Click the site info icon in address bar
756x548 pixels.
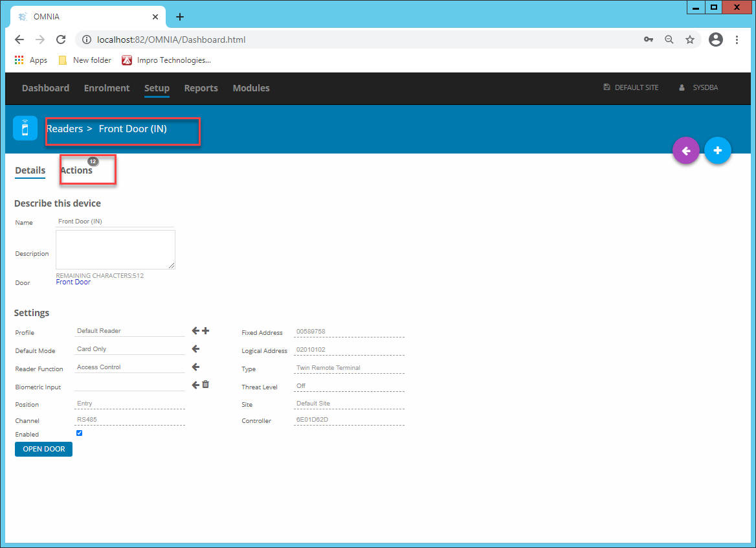[86, 40]
